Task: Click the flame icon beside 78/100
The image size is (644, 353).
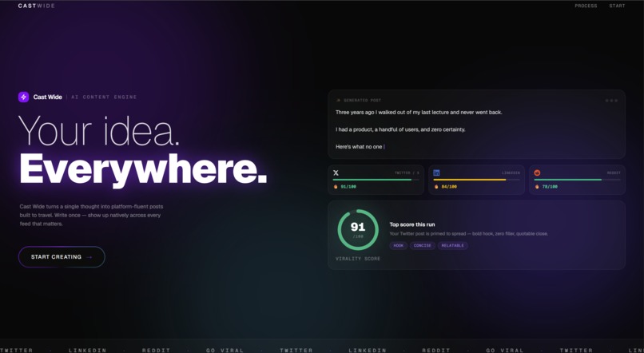Action: click(x=537, y=187)
